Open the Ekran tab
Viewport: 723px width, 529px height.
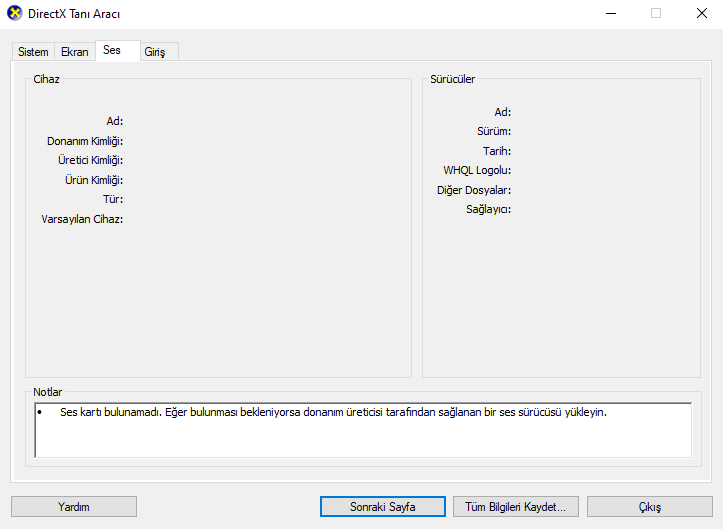tap(75, 52)
